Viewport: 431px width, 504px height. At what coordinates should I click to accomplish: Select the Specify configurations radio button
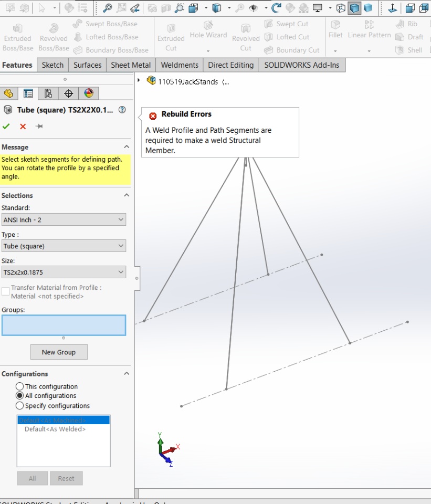pyautogui.click(x=19, y=406)
